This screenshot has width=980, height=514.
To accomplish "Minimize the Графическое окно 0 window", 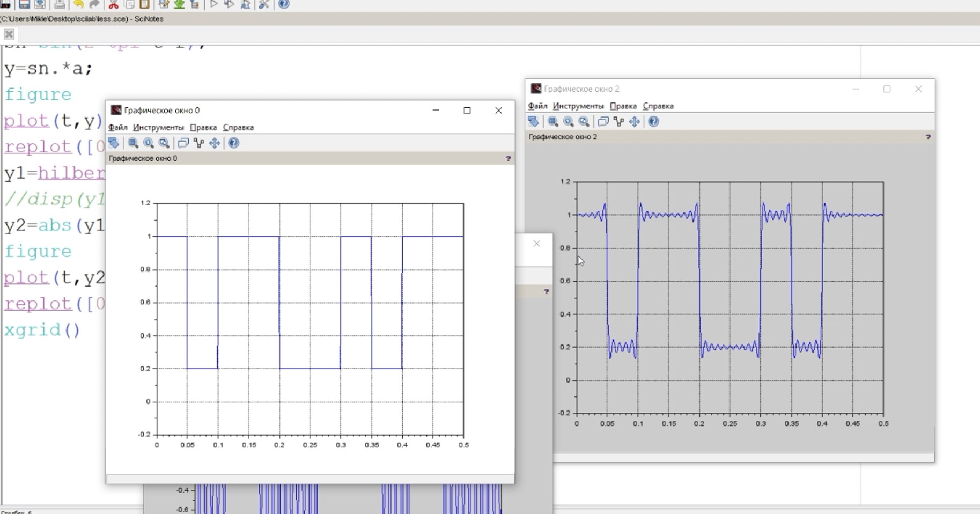I will click(436, 110).
